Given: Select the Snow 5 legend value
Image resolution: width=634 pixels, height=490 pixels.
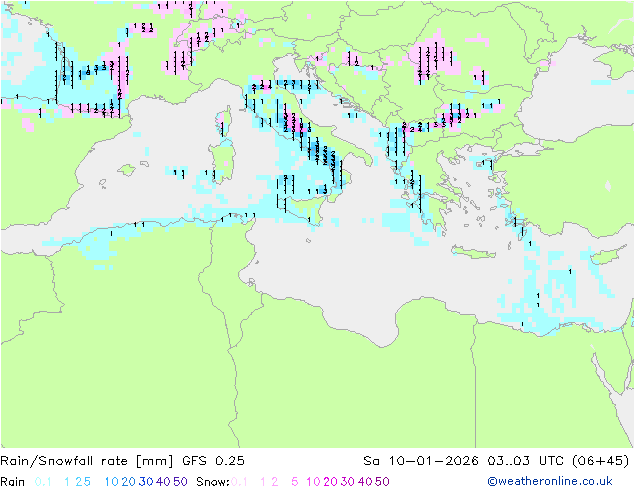Looking at the screenshot, I should pos(295,482).
